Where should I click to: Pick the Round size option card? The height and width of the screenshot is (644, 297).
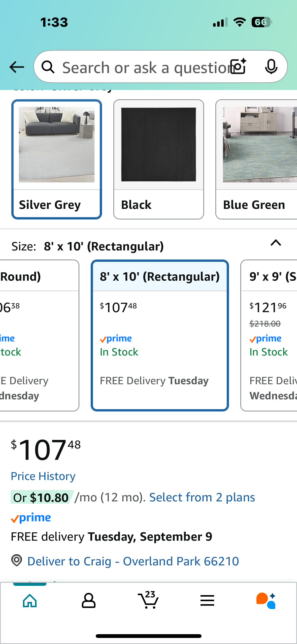coord(39,335)
